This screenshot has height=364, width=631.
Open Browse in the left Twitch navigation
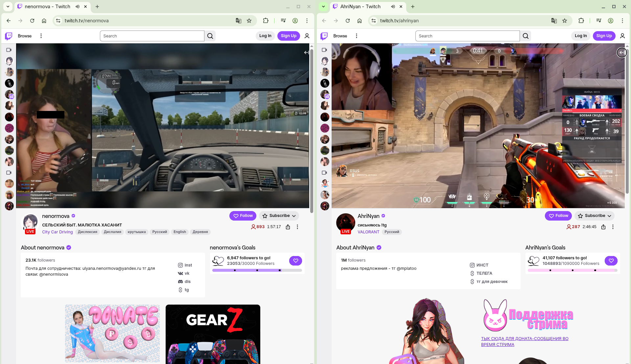click(x=25, y=36)
